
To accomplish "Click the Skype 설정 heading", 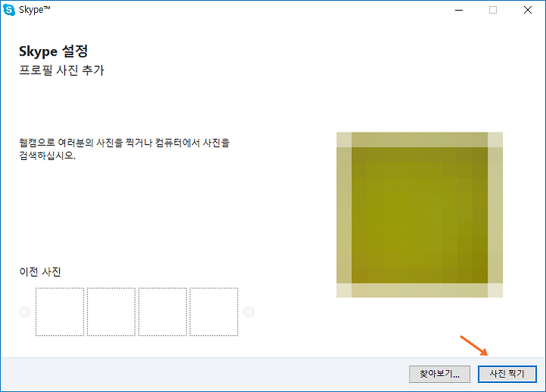I will coord(53,52).
